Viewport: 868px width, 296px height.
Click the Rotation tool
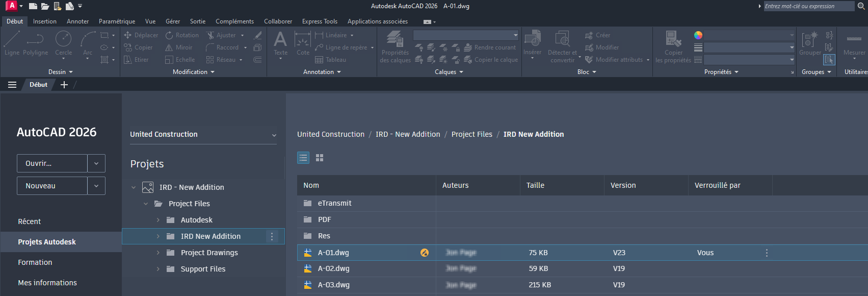click(182, 35)
